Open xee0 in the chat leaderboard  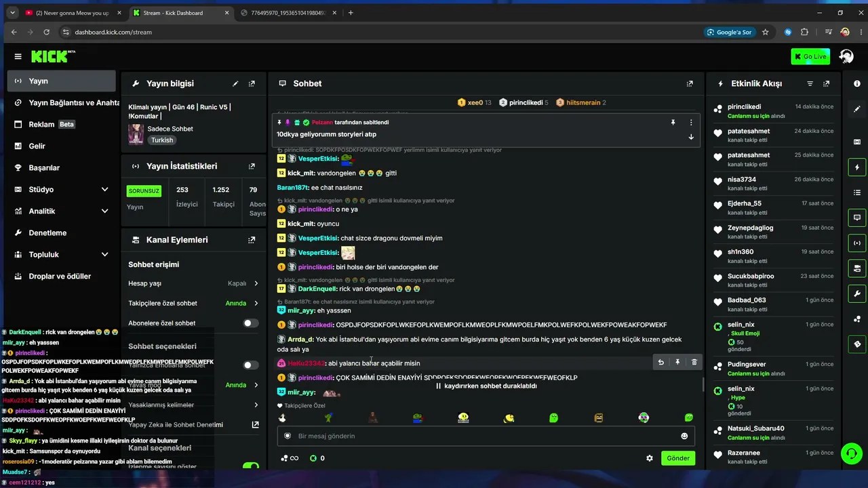(474, 102)
